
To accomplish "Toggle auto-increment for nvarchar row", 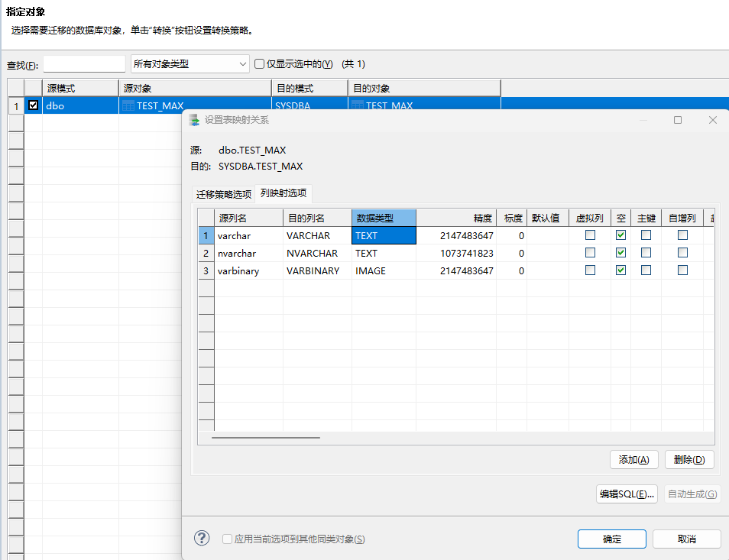I will [682, 253].
